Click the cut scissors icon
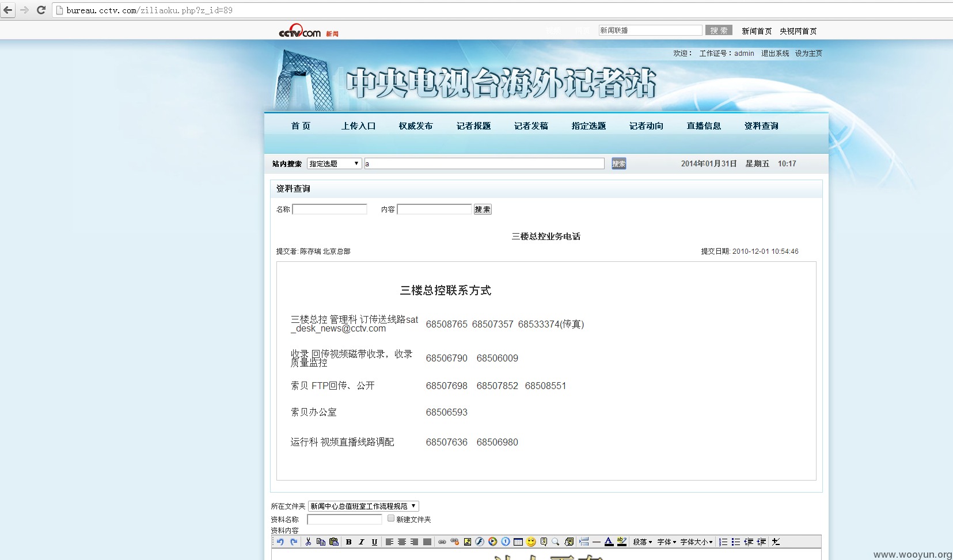The width and height of the screenshot is (953, 560). (308, 542)
